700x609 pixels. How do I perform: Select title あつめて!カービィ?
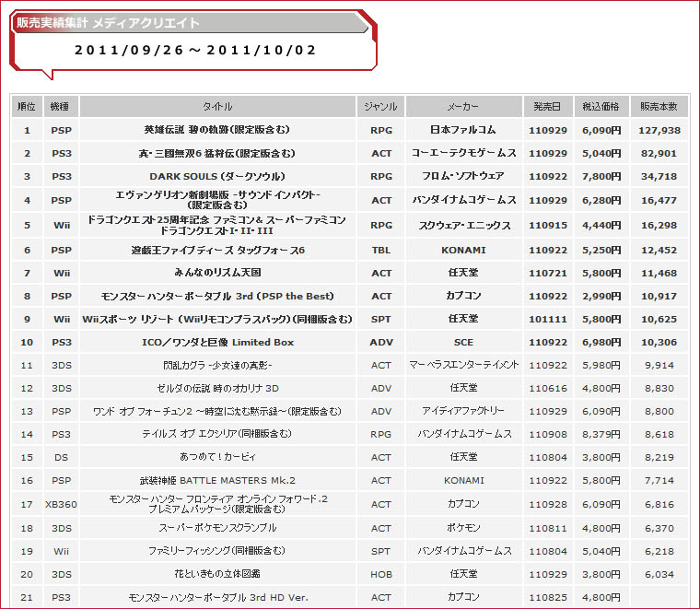pyautogui.click(x=217, y=457)
